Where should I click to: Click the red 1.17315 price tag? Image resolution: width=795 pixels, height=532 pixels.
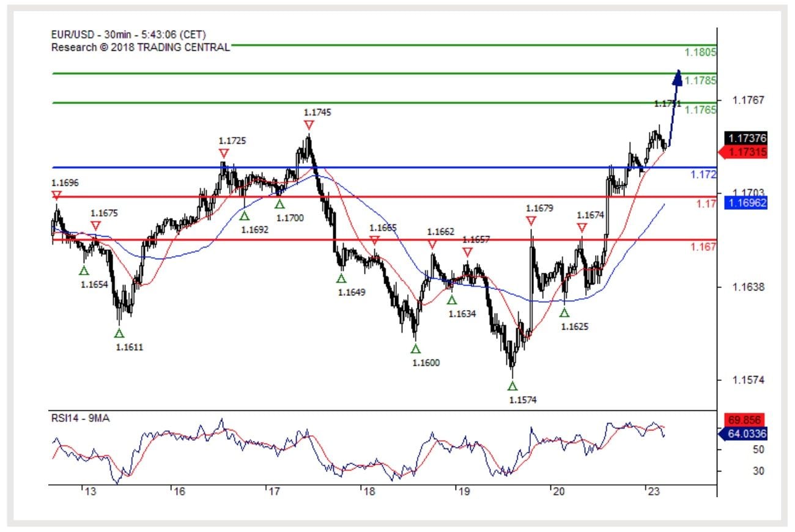click(x=745, y=152)
